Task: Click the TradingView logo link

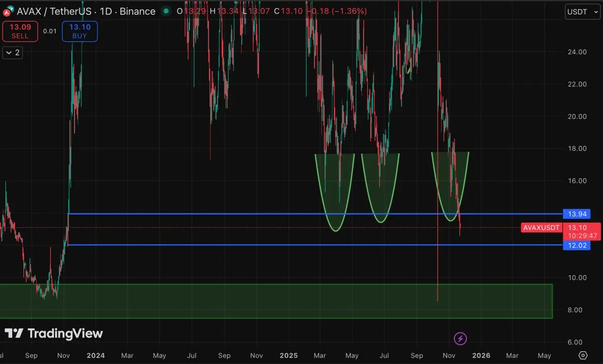Action: pyautogui.click(x=54, y=333)
